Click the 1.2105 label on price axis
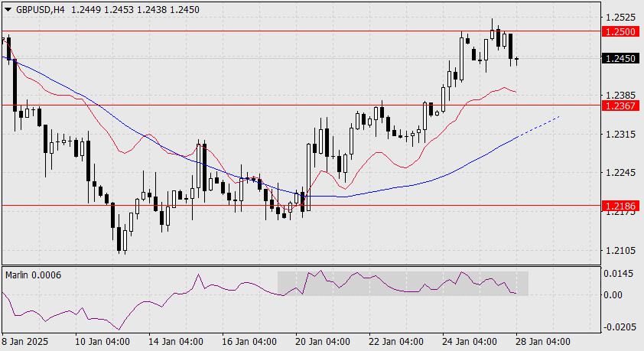Image resolution: width=644 pixels, height=351 pixels. tap(617, 251)
